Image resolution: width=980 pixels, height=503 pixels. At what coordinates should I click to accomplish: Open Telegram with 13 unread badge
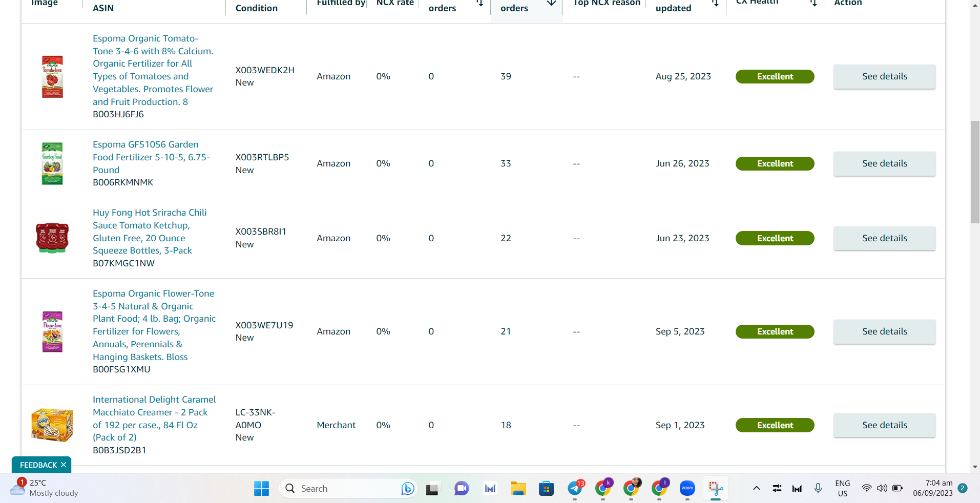pyautogui.click(x=575, y=488)
